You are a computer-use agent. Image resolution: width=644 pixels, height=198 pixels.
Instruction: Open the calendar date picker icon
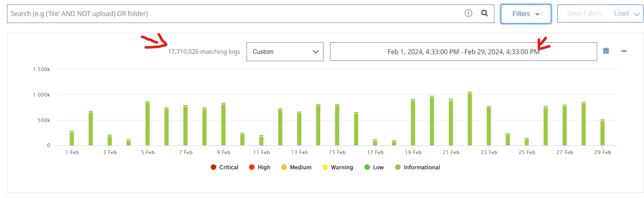pyautogui.click(x=606, y=51)
